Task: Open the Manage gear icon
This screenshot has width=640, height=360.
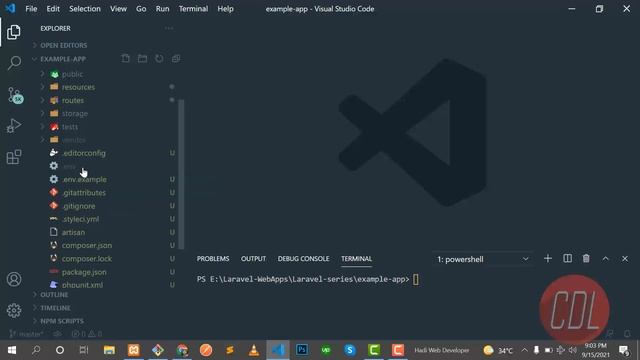Action: 14,310
